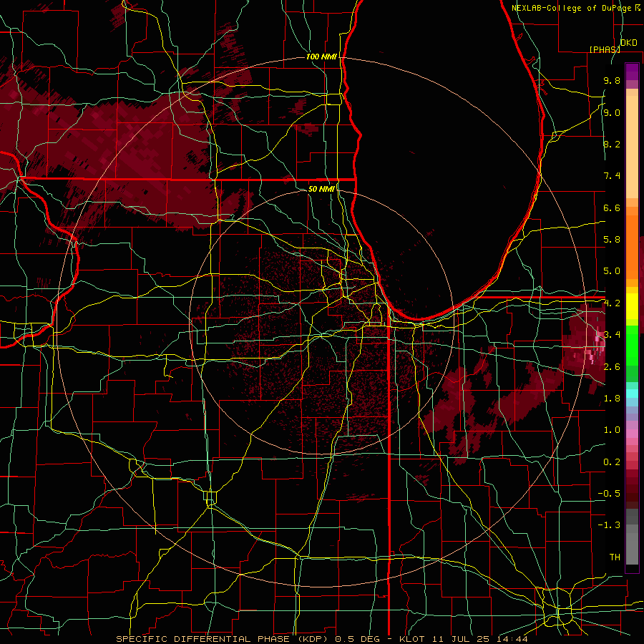Click the 100 NMI range ring label
This screenshot has width=644, height=644.
(321, 57)
